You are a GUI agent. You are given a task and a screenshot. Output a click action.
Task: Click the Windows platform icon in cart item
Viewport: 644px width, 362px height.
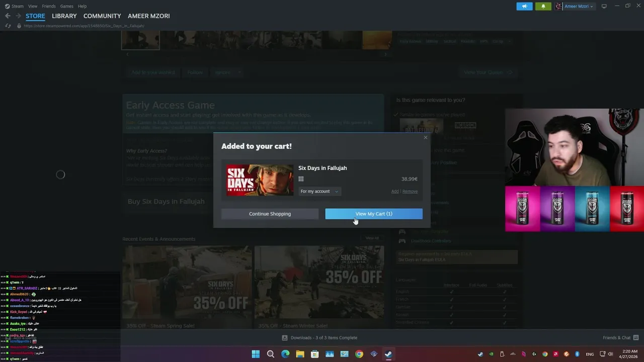pos(301,179)
